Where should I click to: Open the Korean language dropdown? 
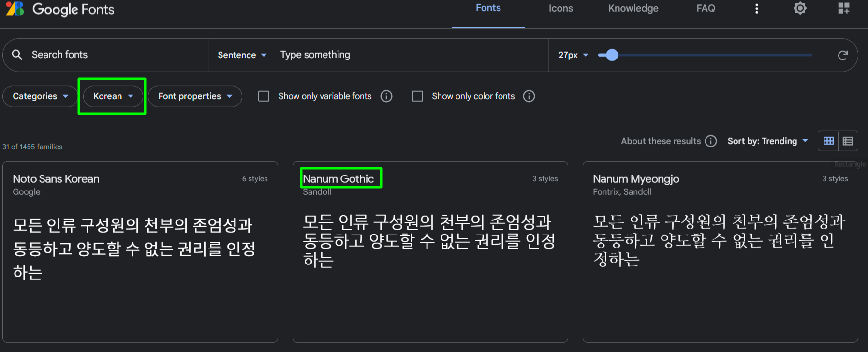coord(113,96)
